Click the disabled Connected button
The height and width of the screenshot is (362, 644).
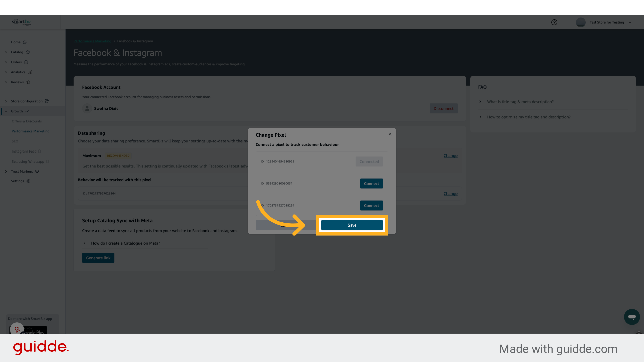[x=369, y=162]
